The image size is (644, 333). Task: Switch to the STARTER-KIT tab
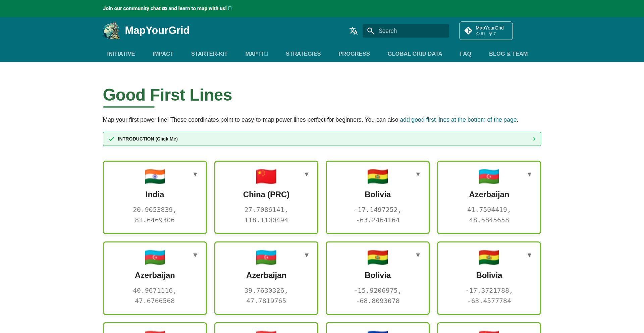point(209,54)
